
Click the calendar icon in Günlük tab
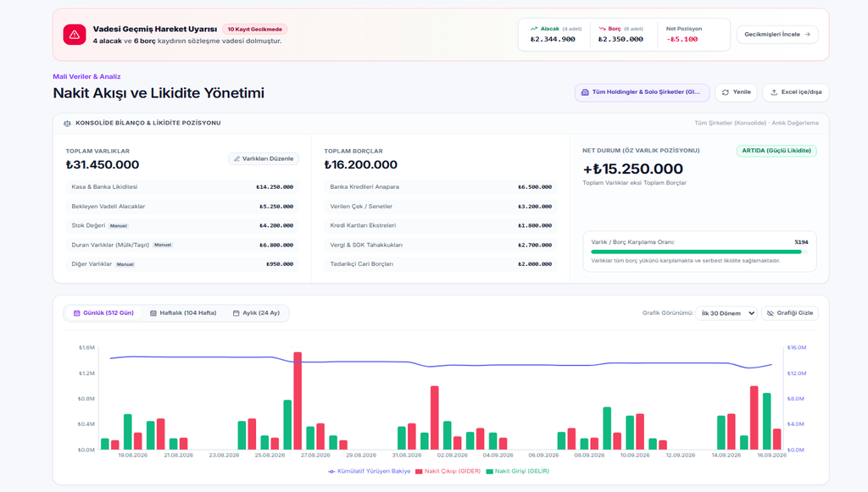click(x=77, y=312)
